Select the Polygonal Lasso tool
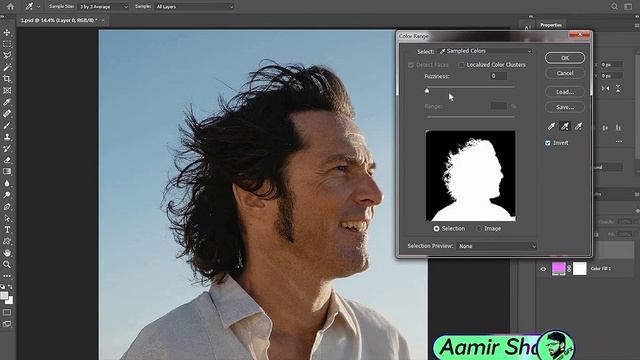640x360 pixels. click(7, 55)
